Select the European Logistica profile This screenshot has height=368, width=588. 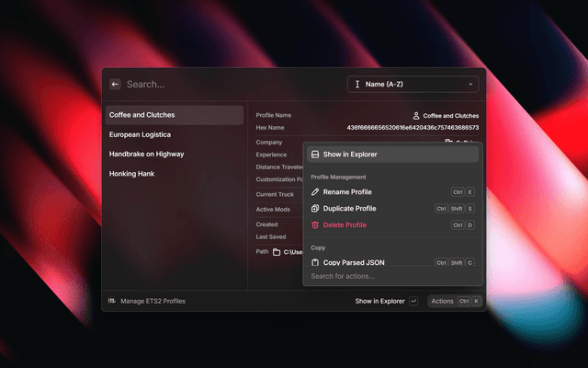tap(141, 134)
